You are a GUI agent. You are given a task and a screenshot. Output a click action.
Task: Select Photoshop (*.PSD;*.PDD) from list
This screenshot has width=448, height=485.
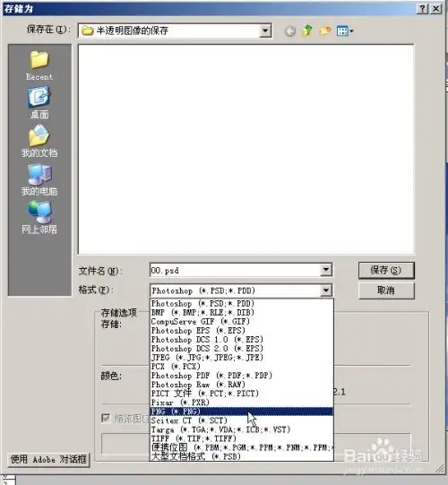[x=241, y=303]
